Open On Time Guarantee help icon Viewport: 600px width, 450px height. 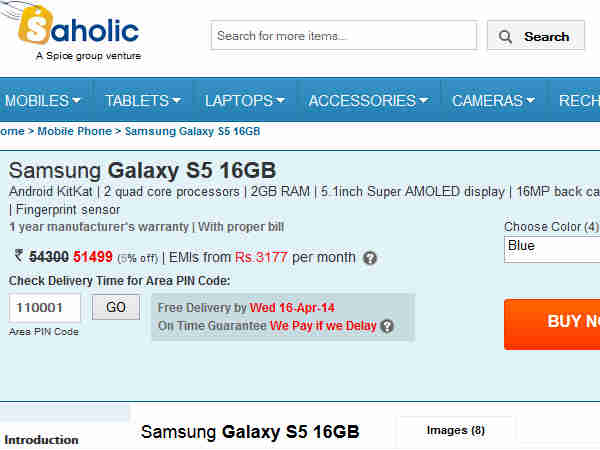click(387, 326)
